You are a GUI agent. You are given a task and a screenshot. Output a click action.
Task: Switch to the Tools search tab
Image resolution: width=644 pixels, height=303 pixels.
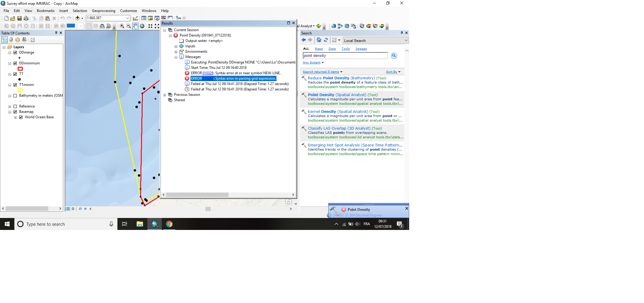point(345,49)
